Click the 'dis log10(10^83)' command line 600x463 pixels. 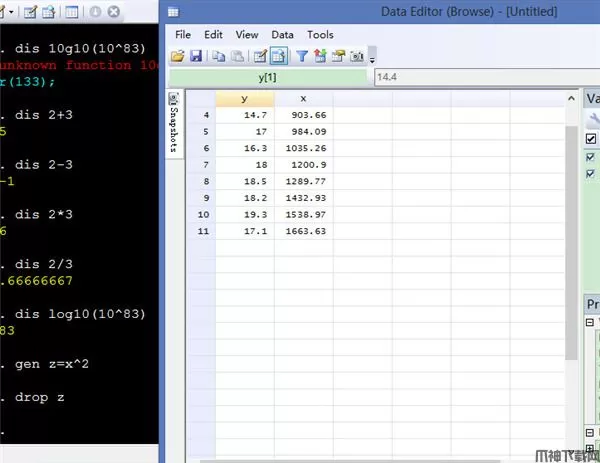[80, 314]
